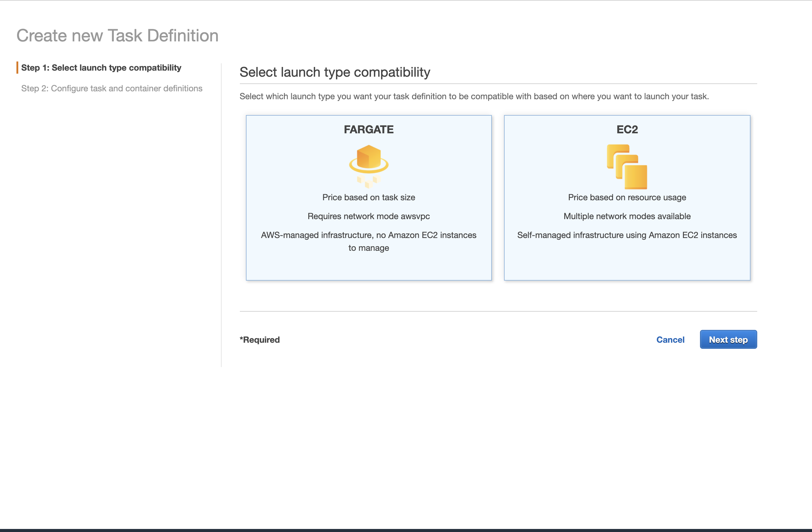
Task: Select the EC2 launch type card
Action: click(627, 198)
